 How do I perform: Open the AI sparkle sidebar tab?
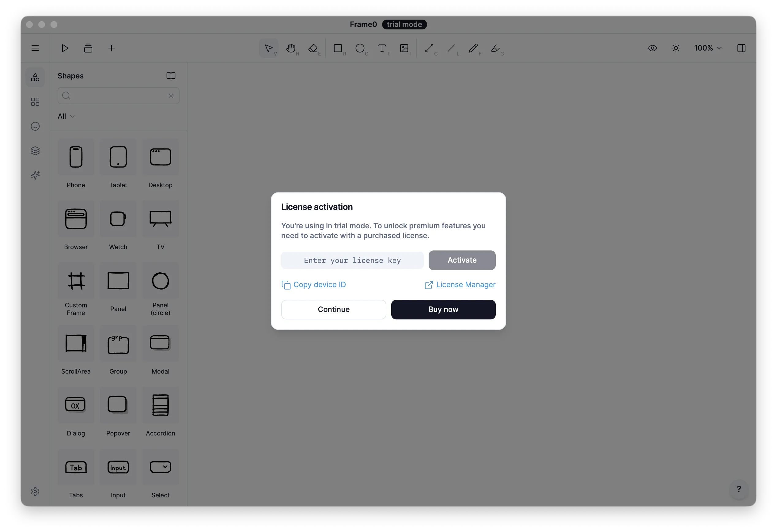point(35,175)
